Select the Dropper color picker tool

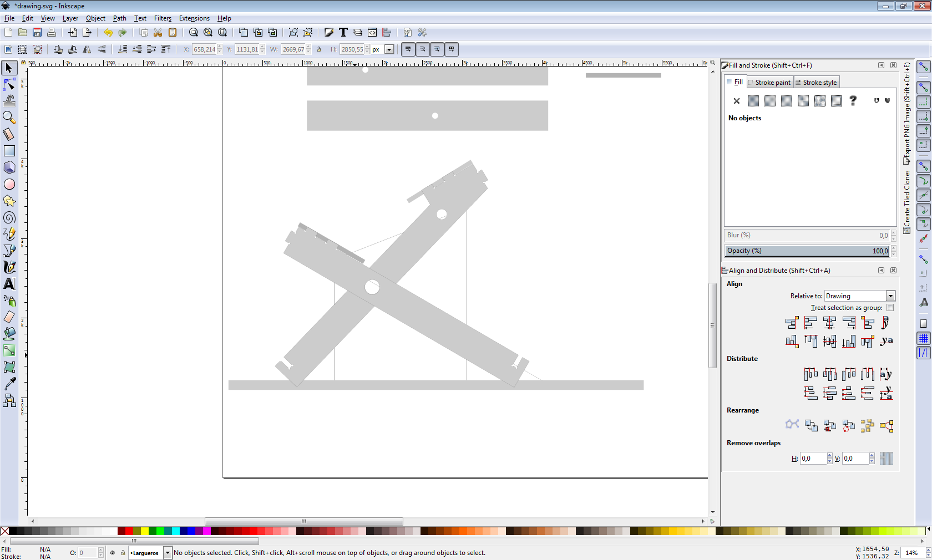[x=9, y=384]
